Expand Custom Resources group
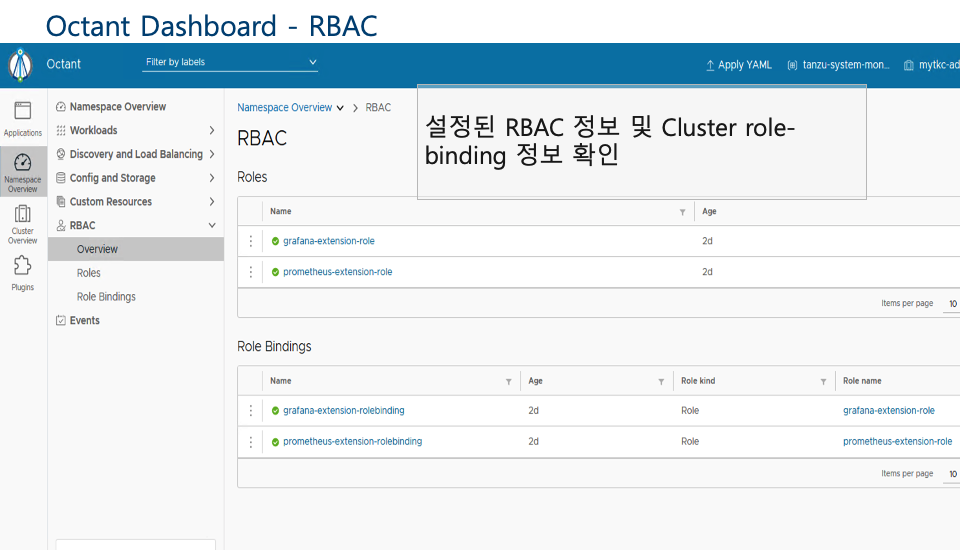This screenshot has height=550, width=960. click(135, 202)
